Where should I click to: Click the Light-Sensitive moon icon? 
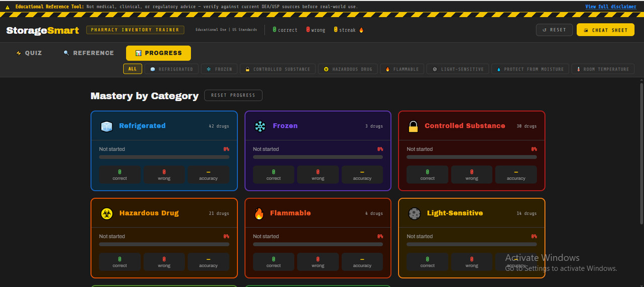point(414,213)
